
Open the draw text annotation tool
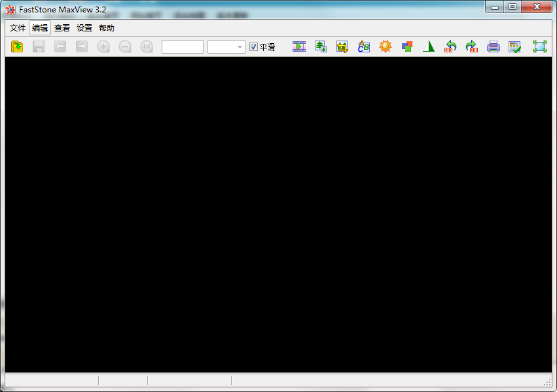(364, 46)
